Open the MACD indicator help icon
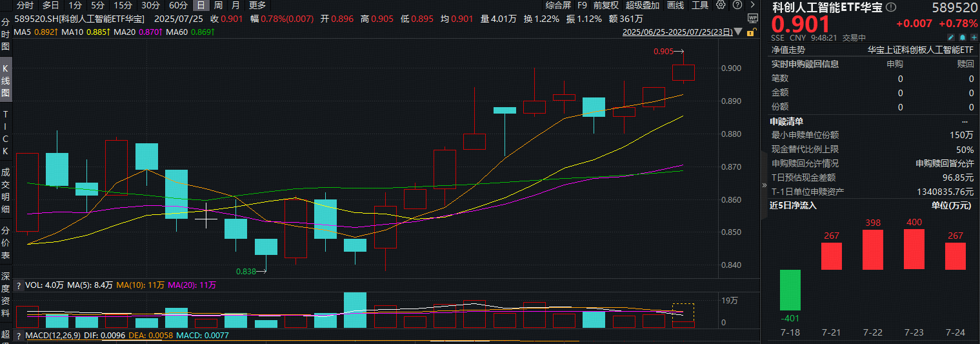 pos(17,336)
